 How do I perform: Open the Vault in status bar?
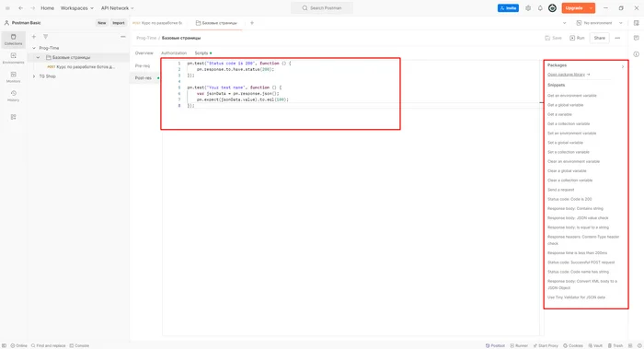pyautogui.click(x=595, y=345)
